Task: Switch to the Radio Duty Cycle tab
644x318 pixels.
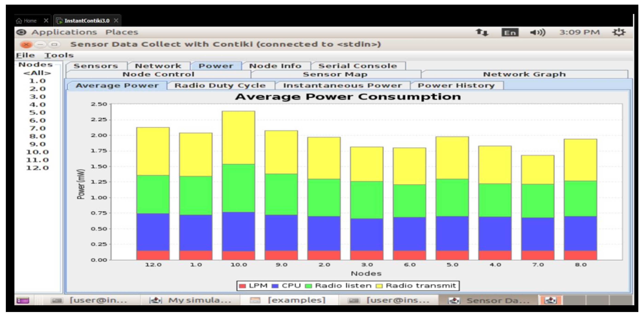Action: [220, 85]
